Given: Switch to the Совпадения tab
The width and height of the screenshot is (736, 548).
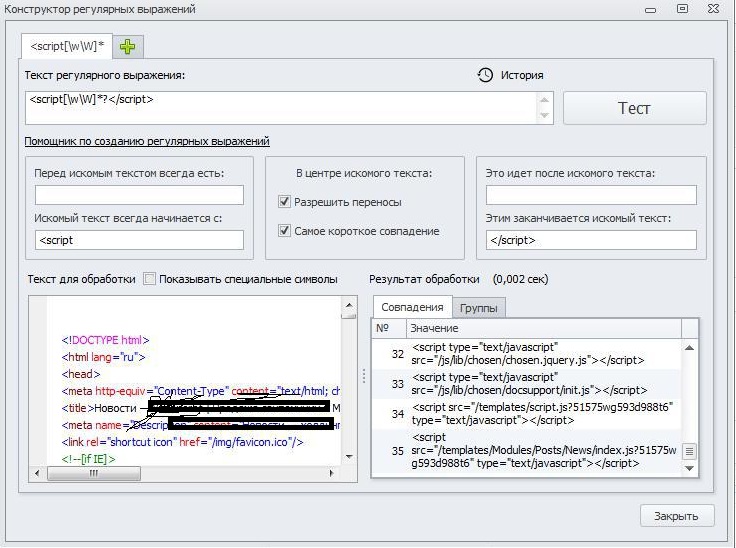Looking at the screenshot, I should (412, 307).
